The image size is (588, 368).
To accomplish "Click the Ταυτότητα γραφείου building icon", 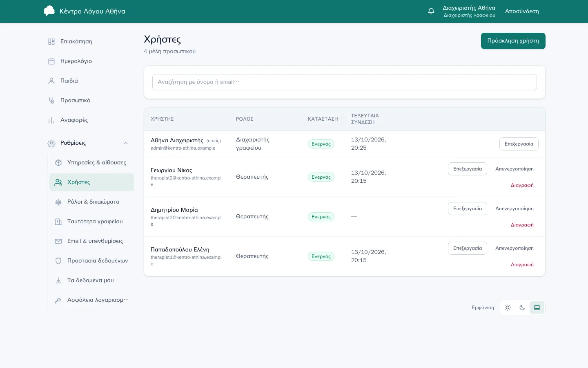I will pos(58,222).
